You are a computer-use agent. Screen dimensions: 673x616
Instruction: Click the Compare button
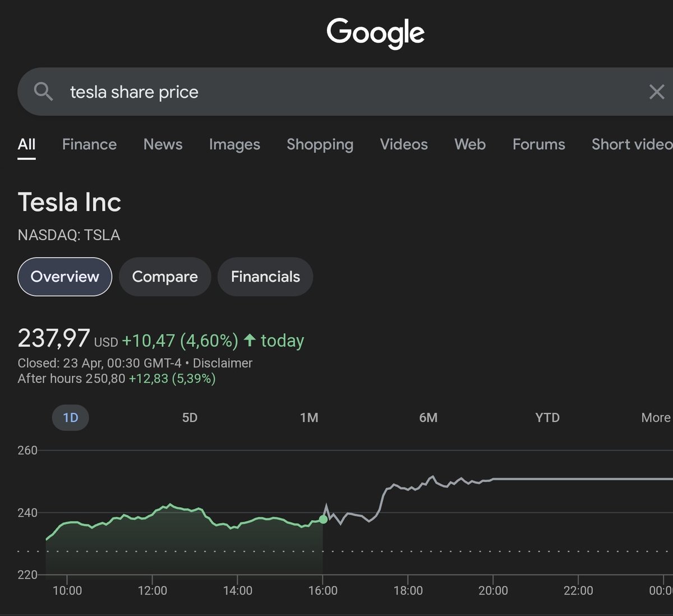click(x=165, y=277)
